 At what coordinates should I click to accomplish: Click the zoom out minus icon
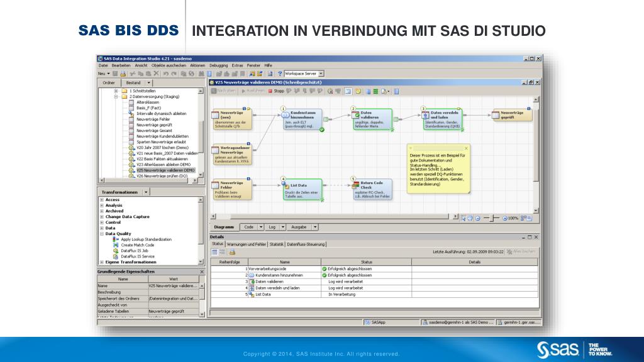pyautogui.click(x=478, y=218)
